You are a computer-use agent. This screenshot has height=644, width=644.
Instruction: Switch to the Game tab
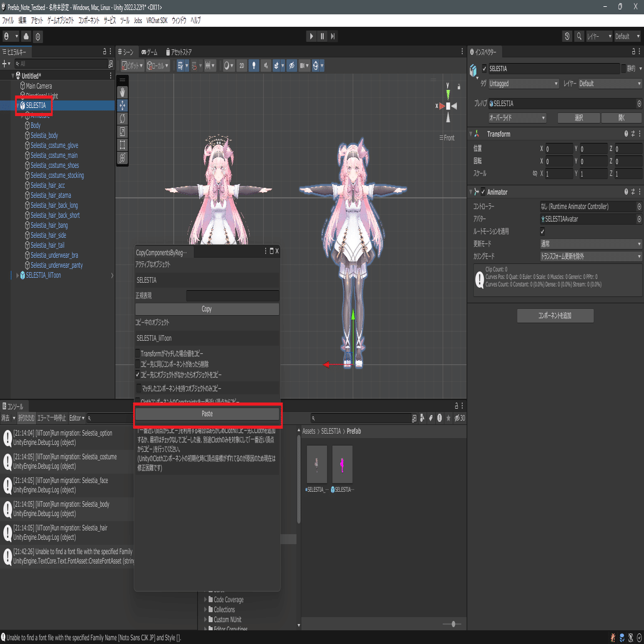coord(150,52)
